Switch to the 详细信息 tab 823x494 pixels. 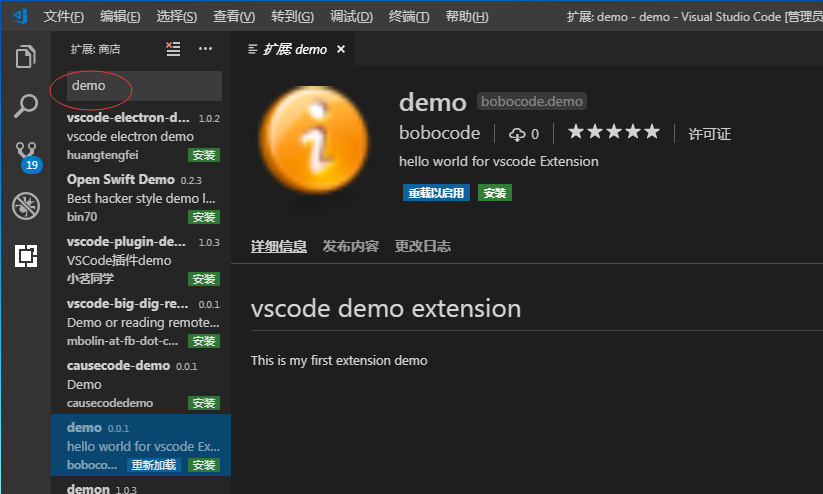pyautogui.click(x=279, y=246)
